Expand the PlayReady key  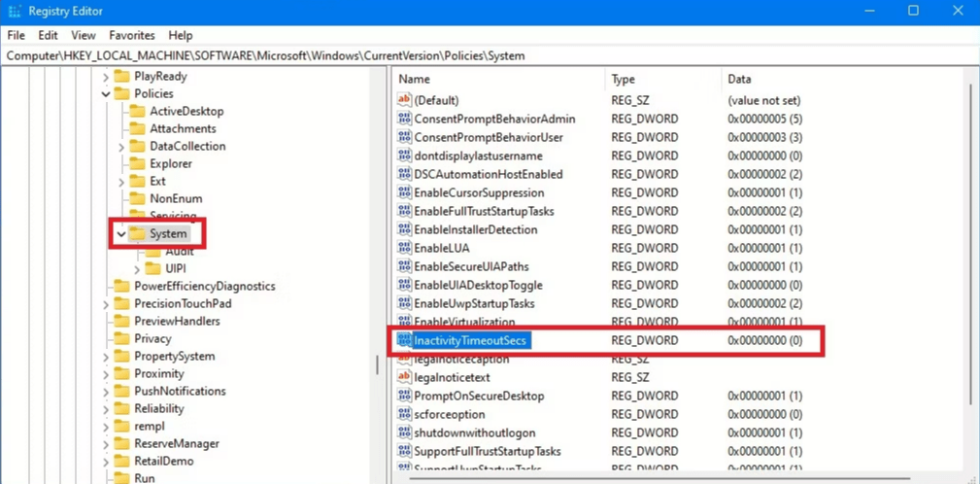point(106,77)
